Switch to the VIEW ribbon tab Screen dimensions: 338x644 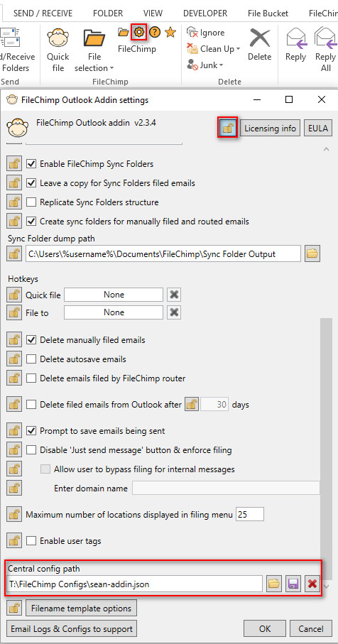pyautogui.click(x=153, y=13)
